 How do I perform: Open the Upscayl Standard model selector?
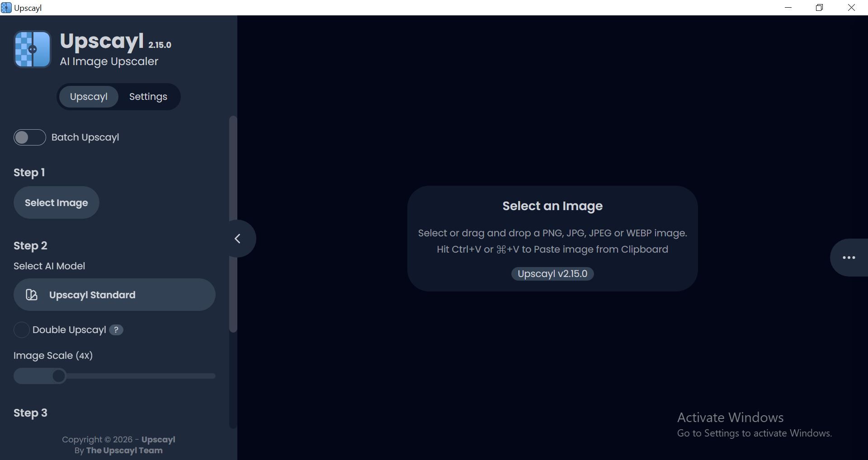tap(114, 295)
